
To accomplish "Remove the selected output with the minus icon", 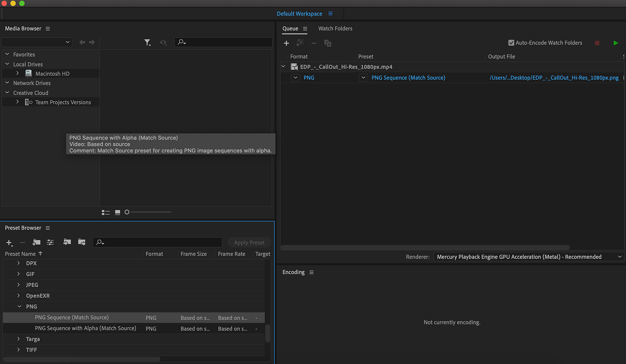I will pos(313,43).
